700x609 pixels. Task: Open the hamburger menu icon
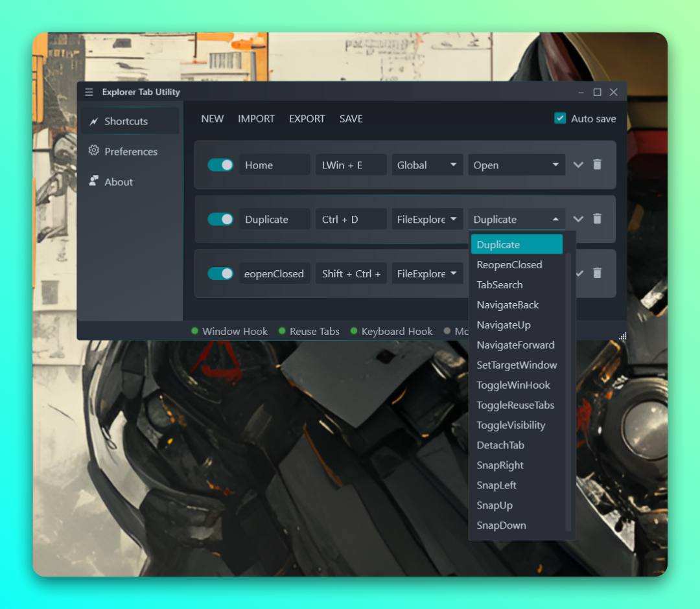[89, 92]
